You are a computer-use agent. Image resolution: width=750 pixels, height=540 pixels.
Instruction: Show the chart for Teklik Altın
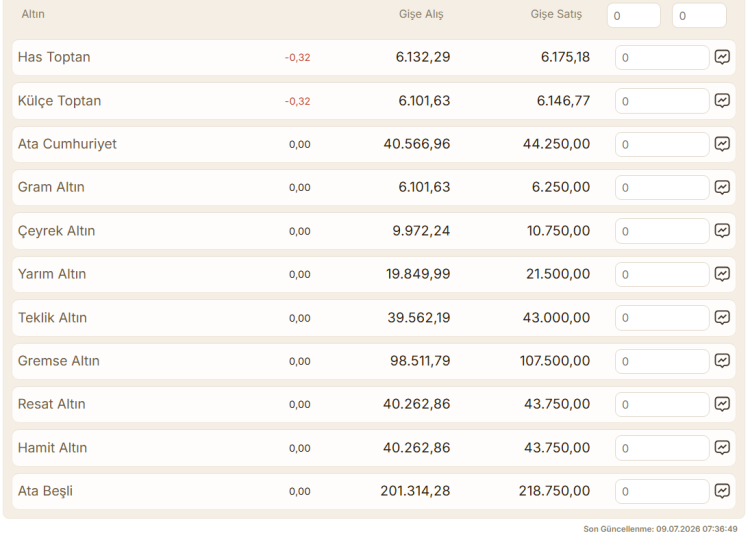pos(722,318)
